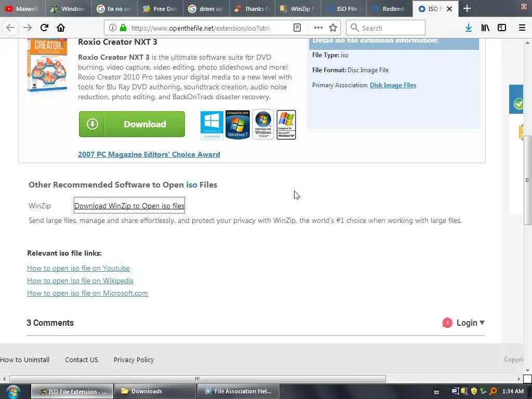
Task: Click the Search box in toolbar
Action: 386,28
